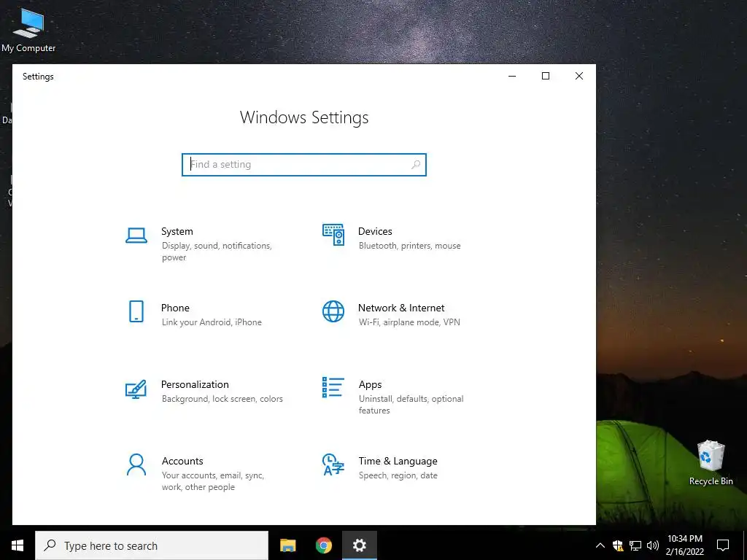This screenshot has width=747, height=560.
Task: Open the Apps settings title
Action: pos(370,385)
